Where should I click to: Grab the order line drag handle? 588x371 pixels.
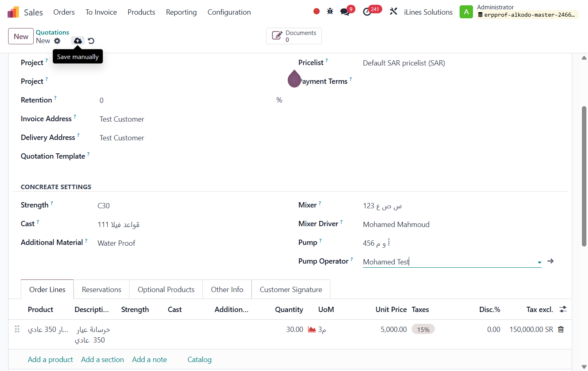pyautogui.click(x=17, y=329)
